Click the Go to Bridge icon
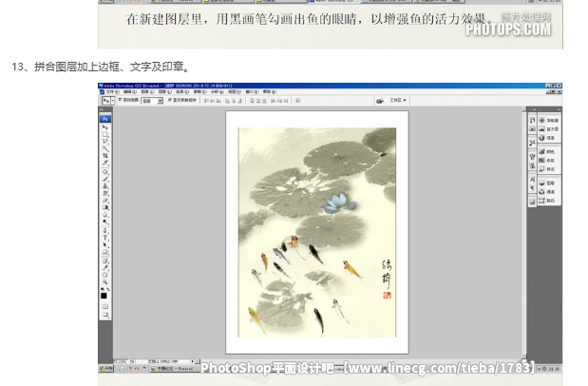 click(x=380, y=101)
